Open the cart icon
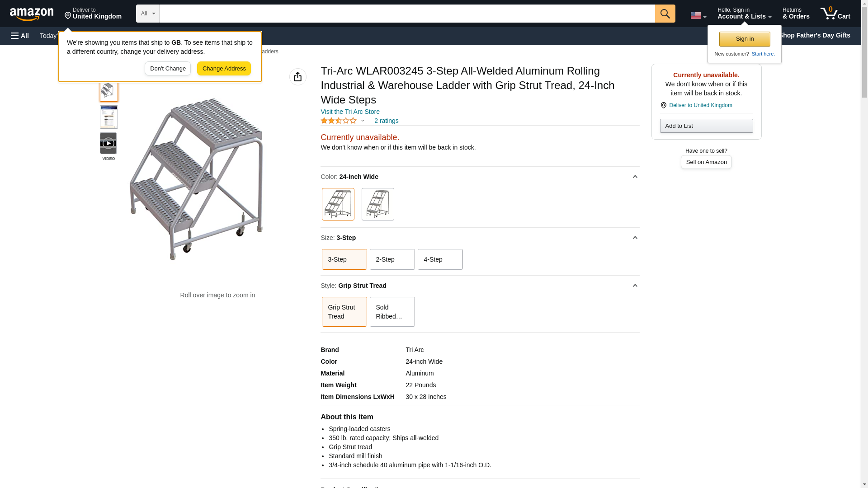868x488 pixels. [x=835, y=14]
